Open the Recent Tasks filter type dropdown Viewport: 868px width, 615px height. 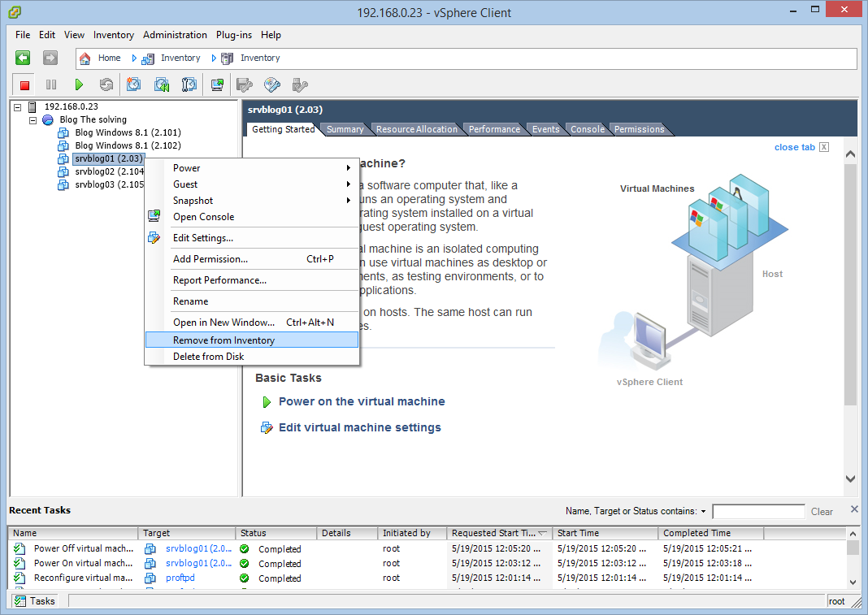pos(703,512)
